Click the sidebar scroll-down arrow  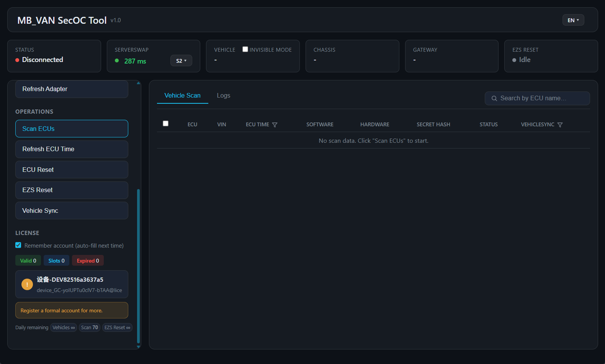(x=138, y=347)
